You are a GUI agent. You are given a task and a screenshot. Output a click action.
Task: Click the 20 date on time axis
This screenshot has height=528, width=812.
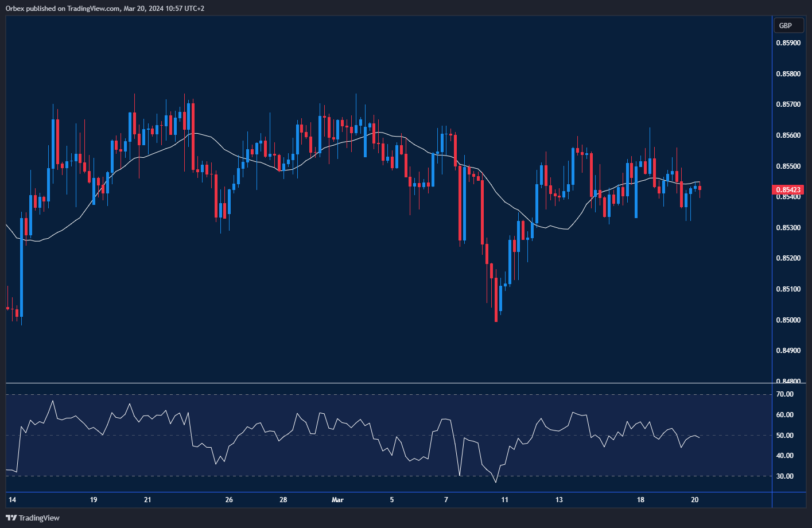point(694,500)
